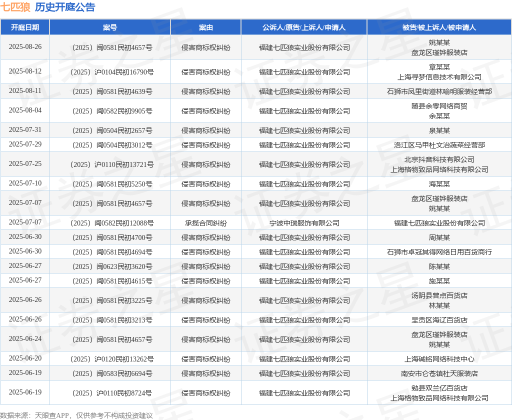Select the 案号 column header
The image size is (512, 420).
110,27
